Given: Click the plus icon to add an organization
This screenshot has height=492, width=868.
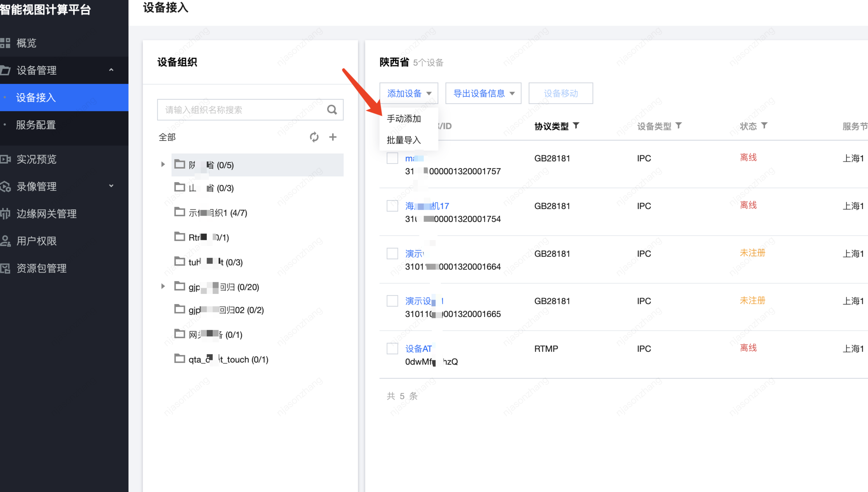Looking at the screenshot, I should (x=332, y=137).
